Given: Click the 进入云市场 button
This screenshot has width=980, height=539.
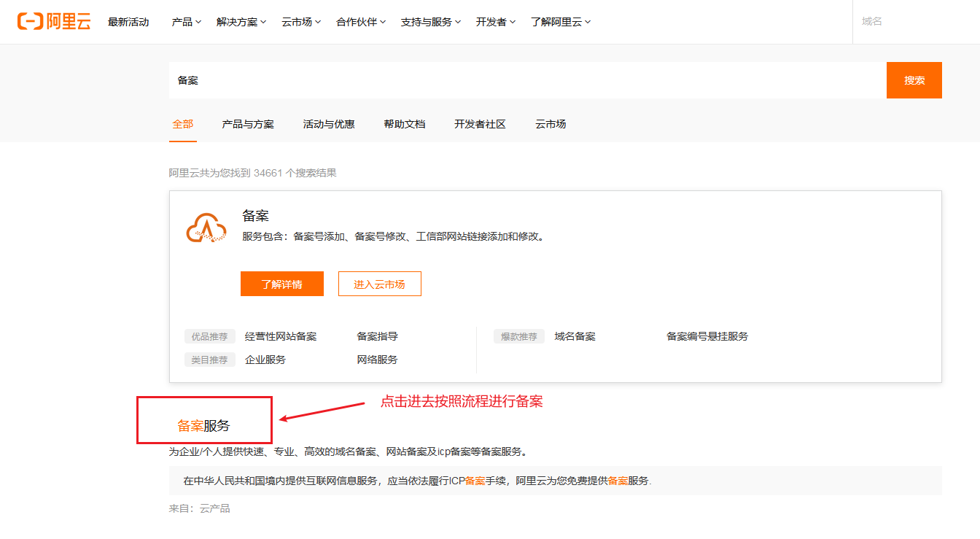Looking at the screenshot, I should click(379, 284).
